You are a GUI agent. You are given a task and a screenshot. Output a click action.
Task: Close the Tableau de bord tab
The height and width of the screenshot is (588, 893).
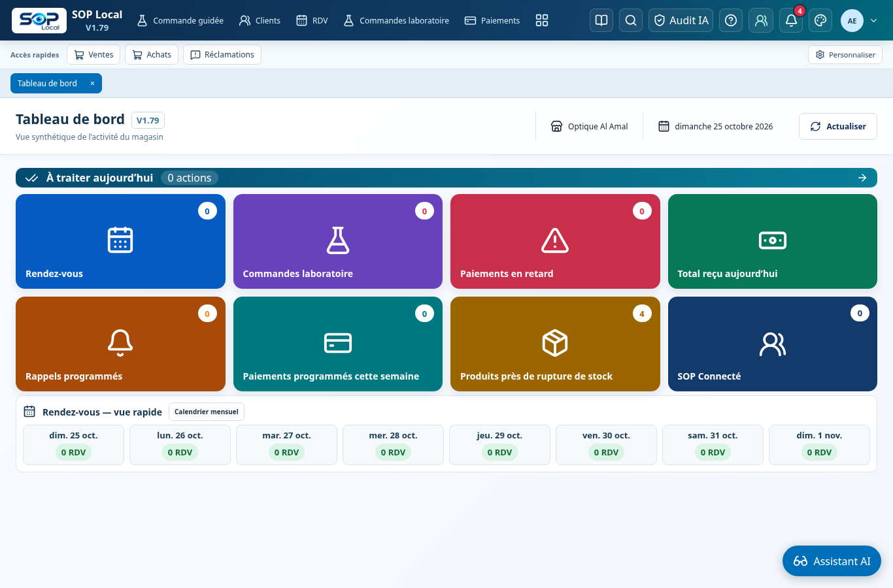[92, 84]
